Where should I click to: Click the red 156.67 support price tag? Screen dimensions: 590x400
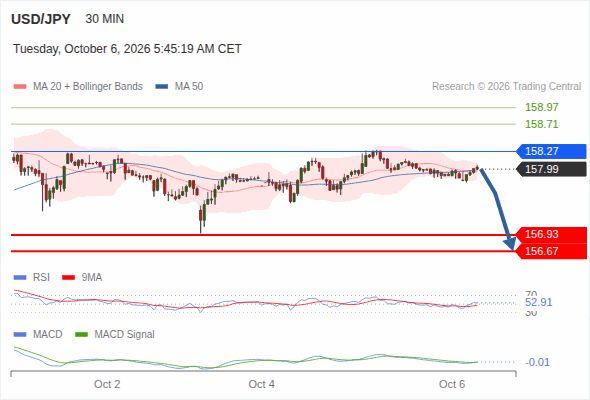pos(551,251)
